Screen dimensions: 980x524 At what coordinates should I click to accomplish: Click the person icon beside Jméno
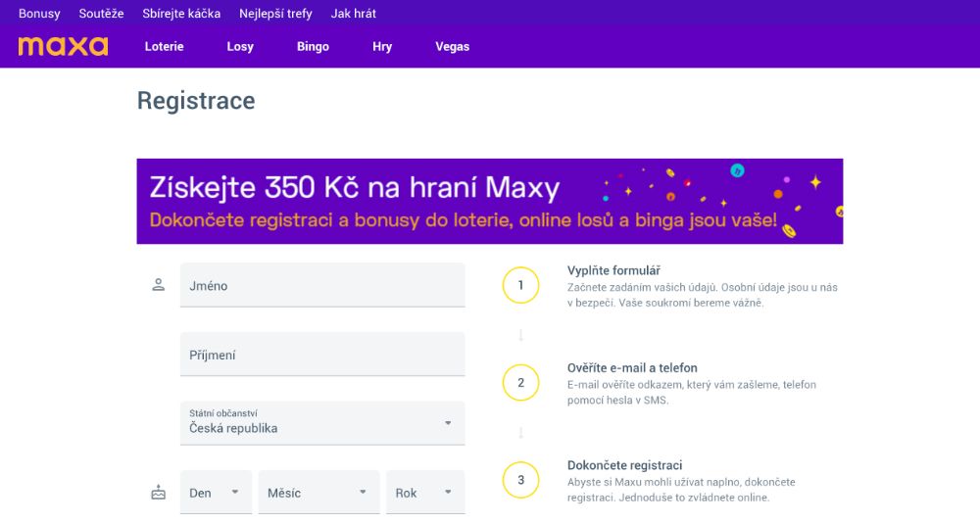[158, 285]
